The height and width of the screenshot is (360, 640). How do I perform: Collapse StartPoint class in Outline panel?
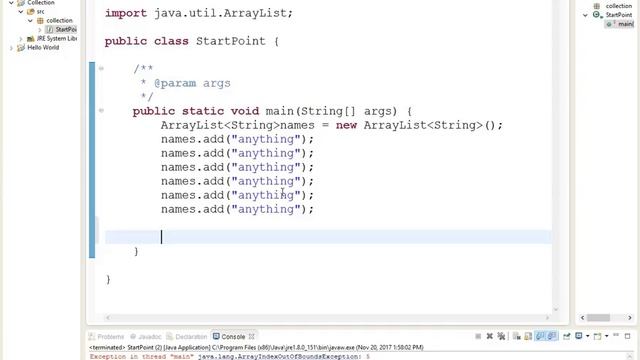[585, 15]
